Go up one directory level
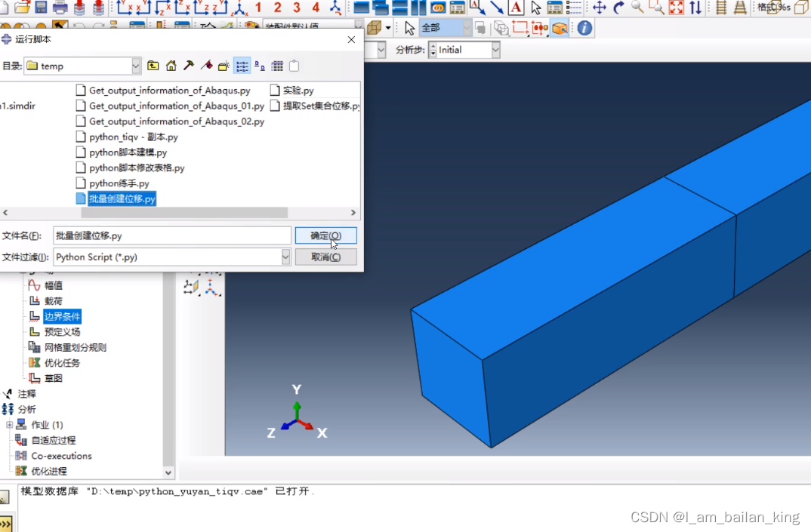 pos(153,66)
